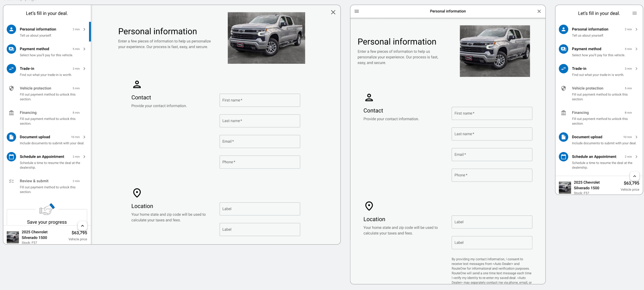Click chevron next to Document upload in mobile panel
Screen dimensions: 644x290
[x=636, y=137]
